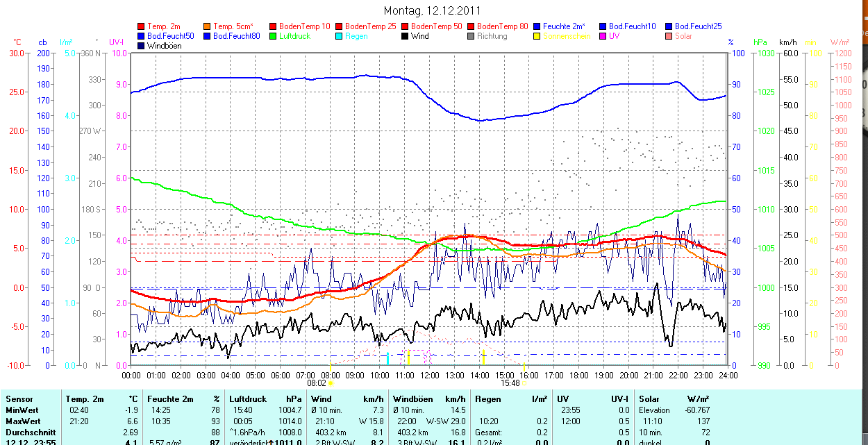Click the black Wind legend square
This screenshot has height=445, width=868.
[x=406, y=36]
